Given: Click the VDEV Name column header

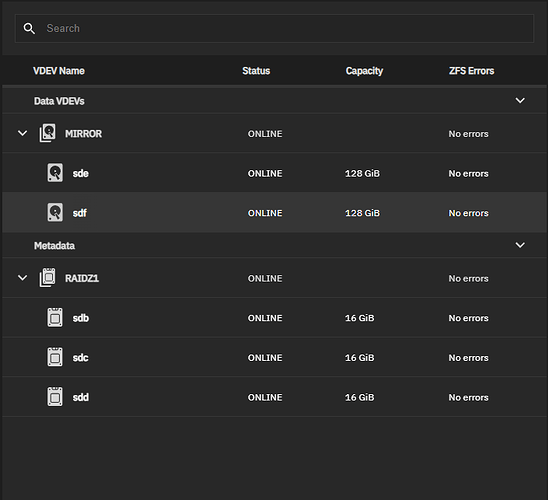Looking at the screenshot, I should tap(59, 71).
